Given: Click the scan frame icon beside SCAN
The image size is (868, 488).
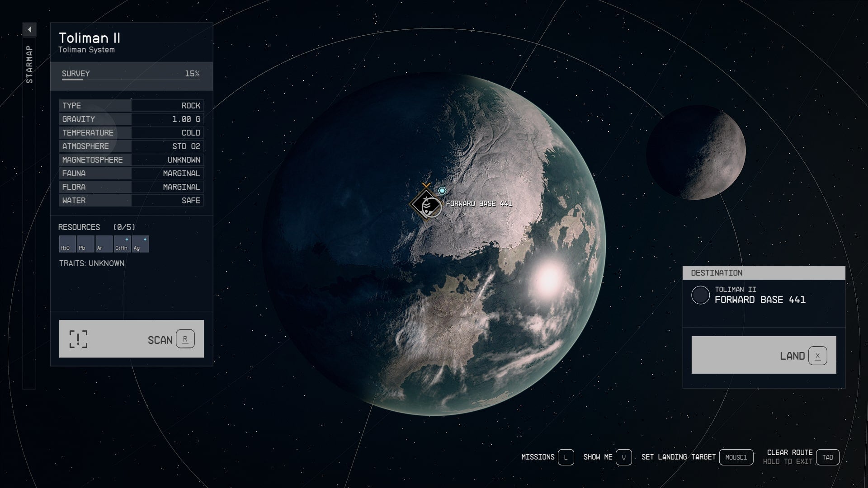Looking at the screenshot, I should (x=79, y=339).
